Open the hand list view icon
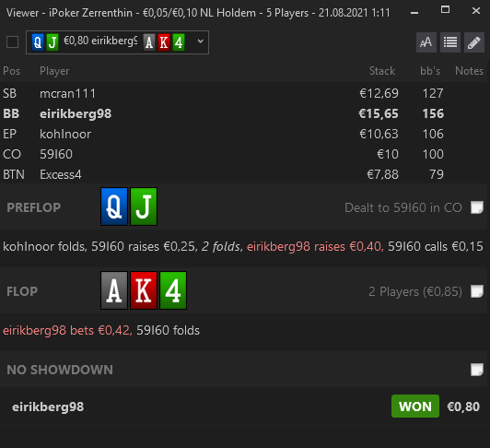Viewport: 490px width, 448px height. coord(450,42)
